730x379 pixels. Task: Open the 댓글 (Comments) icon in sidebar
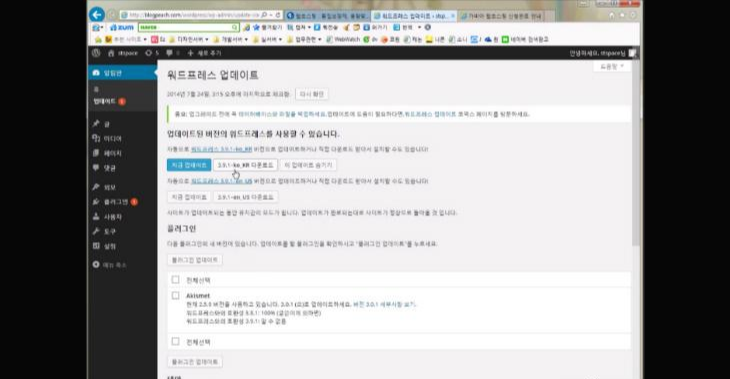[x=96, y=168]
